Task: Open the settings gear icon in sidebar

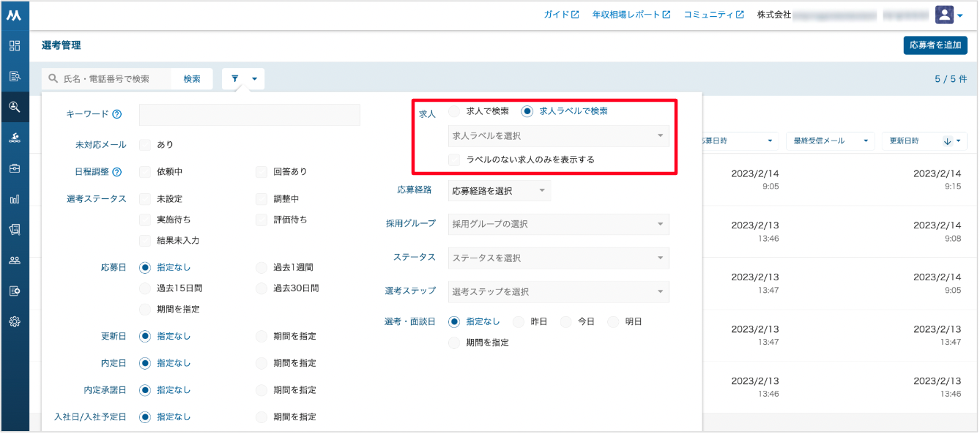Action: (14, 321)
